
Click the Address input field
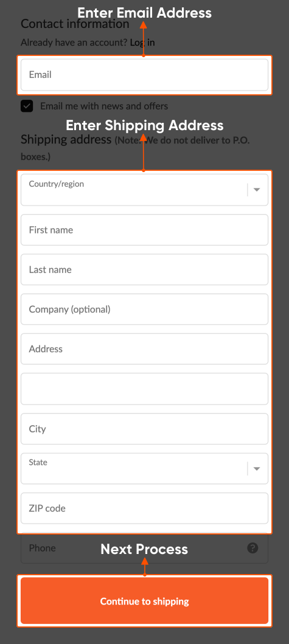pos(144,348)
